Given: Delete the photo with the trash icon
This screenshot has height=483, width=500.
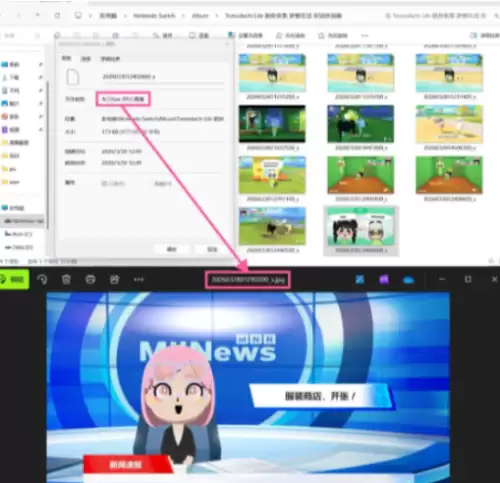Looking at the screenshot, I should coord(66,279).
